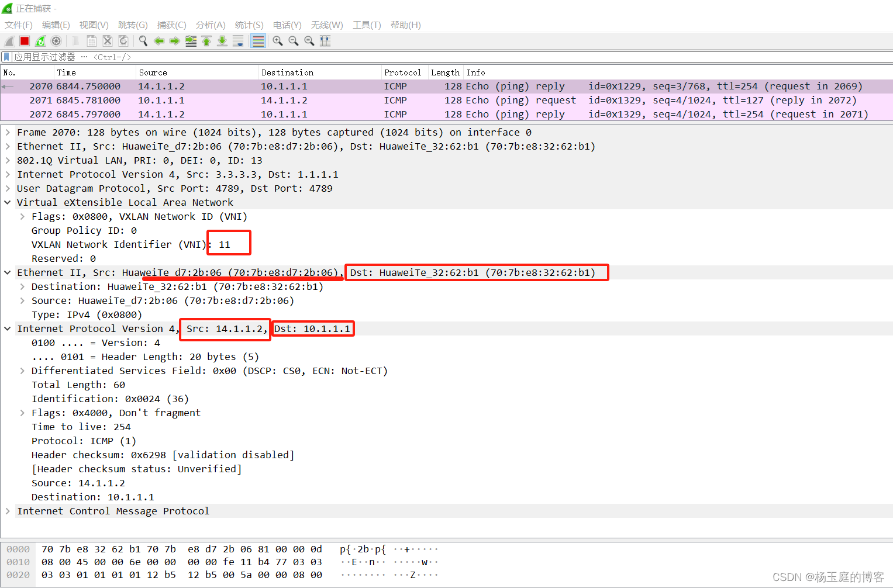Screen dimensions: 893x588
Task: Select the Type: IPv4 (0x0800) row
Action: click(x=87, y=315)
